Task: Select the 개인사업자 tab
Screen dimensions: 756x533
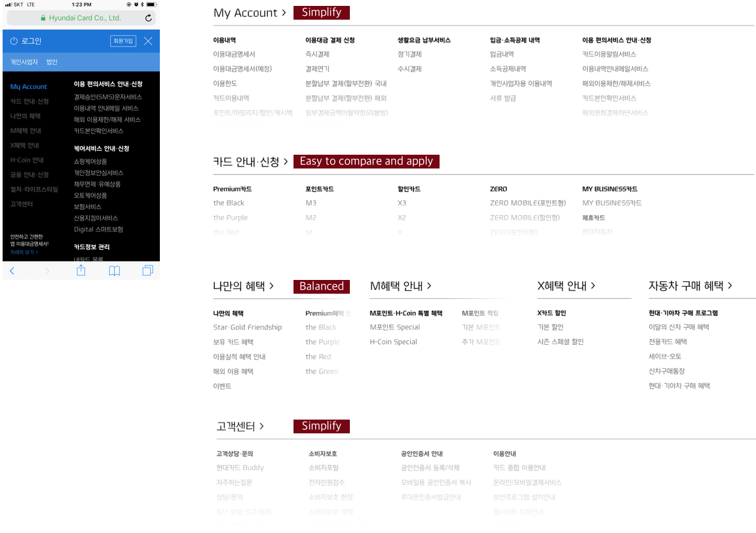Action: [24, 62]
